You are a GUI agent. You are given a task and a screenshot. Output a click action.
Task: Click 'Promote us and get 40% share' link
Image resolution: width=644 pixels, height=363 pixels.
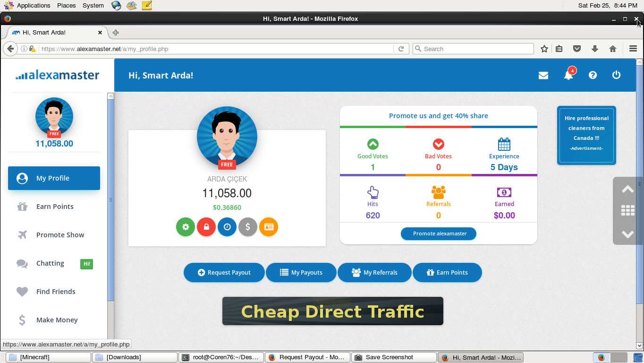tap(439, 116)
